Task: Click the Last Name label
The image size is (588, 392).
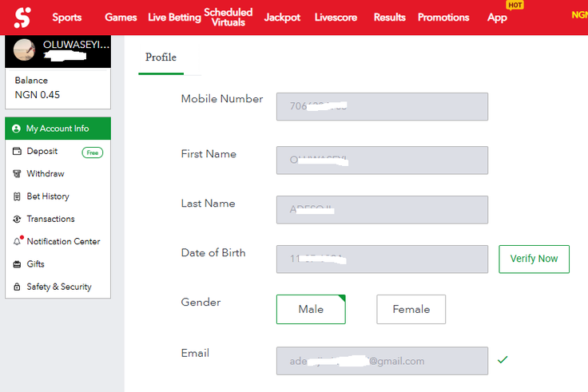Action: [209, 204]
